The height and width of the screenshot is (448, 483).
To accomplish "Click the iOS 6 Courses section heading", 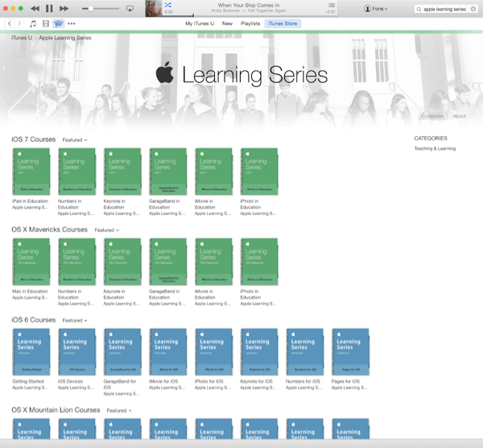I will pos(34,320).
